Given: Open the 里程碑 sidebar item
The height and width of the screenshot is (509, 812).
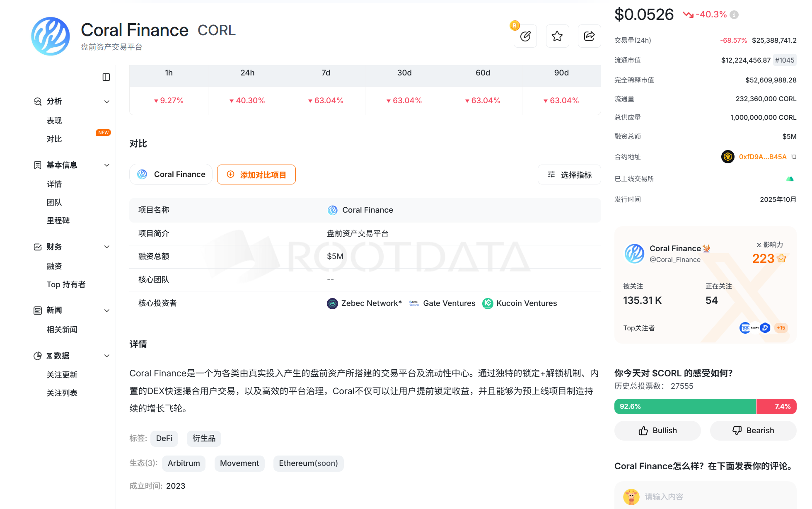Looking at the screenshot, I should pyautogui.click(x=58, y=221).
